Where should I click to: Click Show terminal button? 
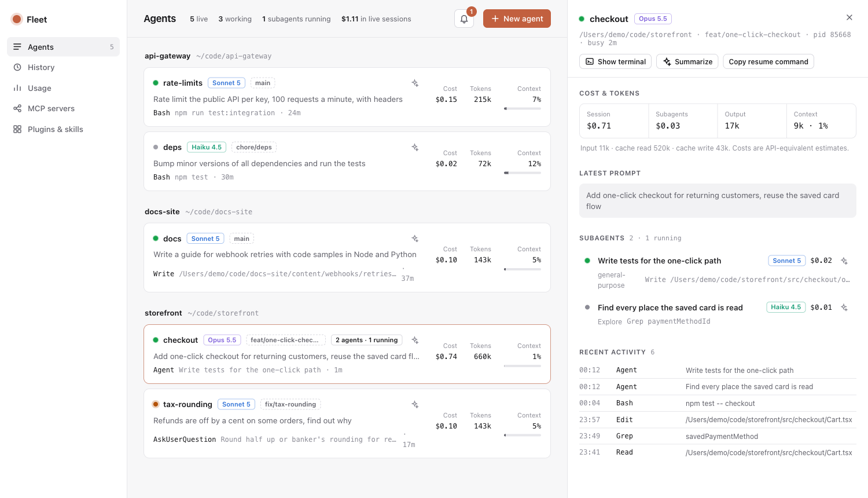615,61
